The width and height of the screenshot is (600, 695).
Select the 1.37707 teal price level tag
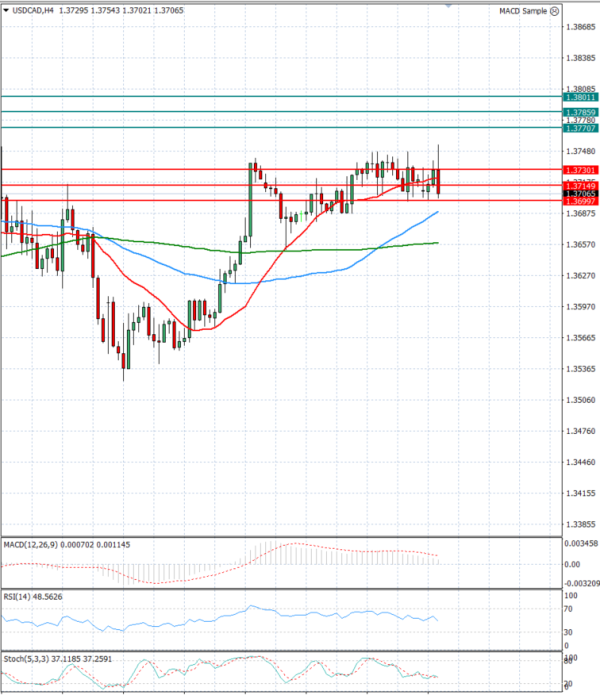click(x=581, y=128)
